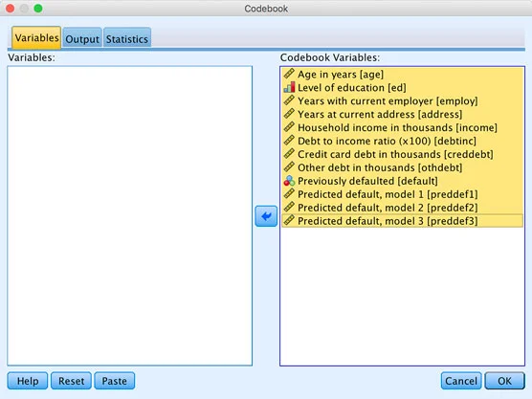
Task: Click inside the empty Variables list box
Action: (129, 216)
